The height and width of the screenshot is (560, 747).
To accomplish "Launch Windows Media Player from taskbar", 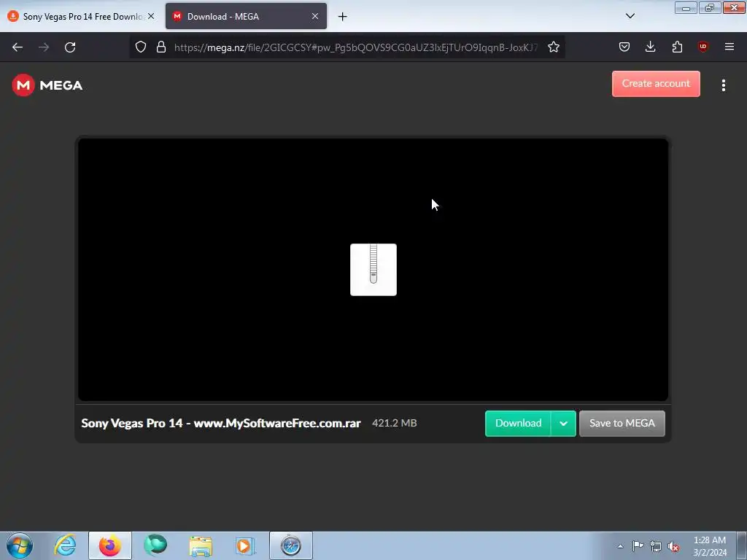I will (x=245, y=545).
